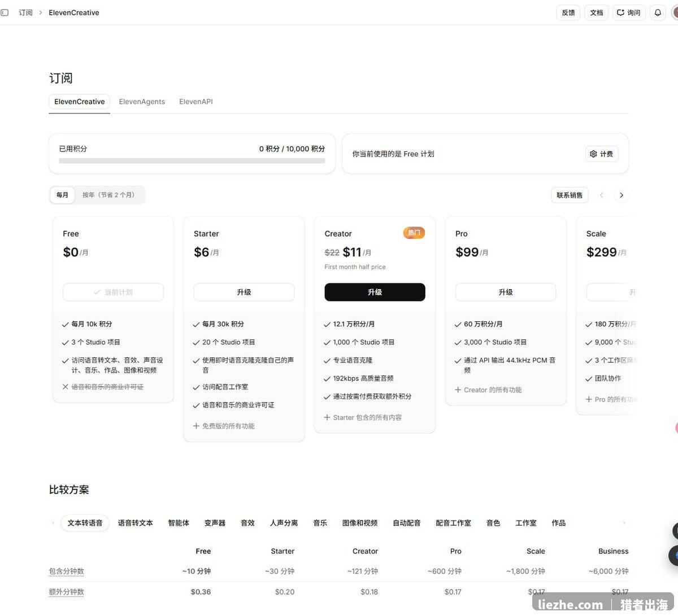Expand 免费版的所有功能 under Starter
678x616 pixels.
(224, 426)
